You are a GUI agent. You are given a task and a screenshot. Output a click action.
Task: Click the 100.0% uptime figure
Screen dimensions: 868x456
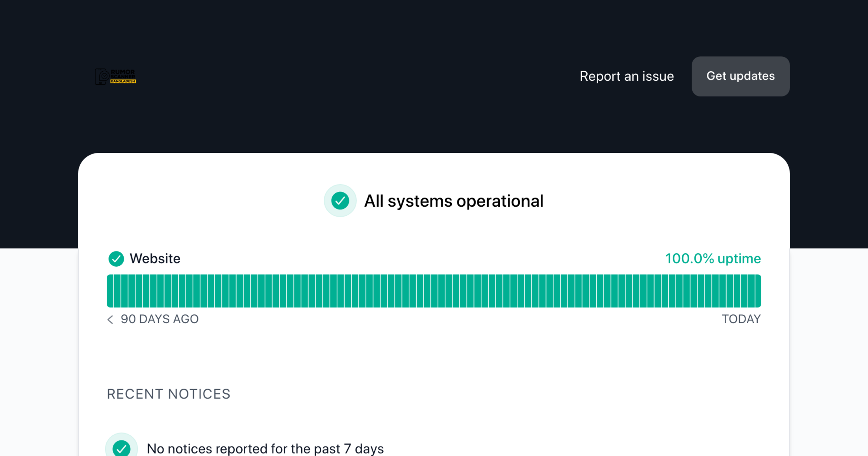tap(713, 259)
